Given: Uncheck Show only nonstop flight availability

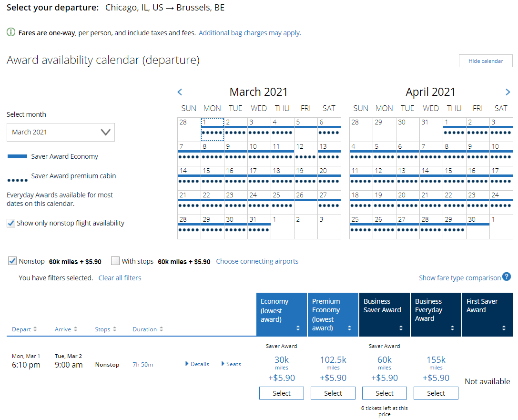Looking at the screenshot, I should 11,223.
